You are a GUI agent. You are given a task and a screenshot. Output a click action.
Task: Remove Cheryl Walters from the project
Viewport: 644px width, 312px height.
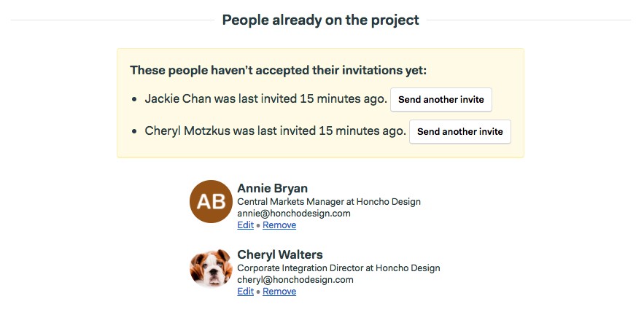[279, 291]
